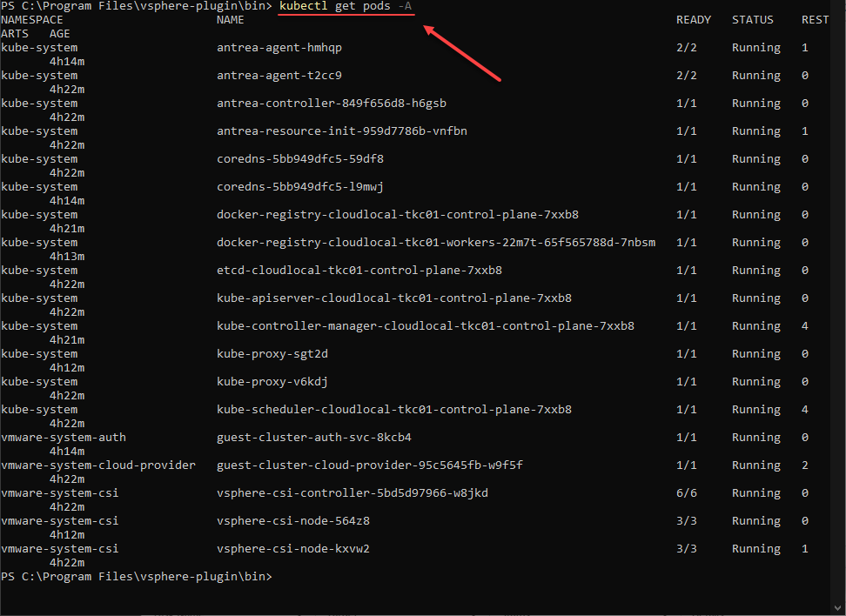Viewport: 846px width, 616px height.
Task: Click pod name guest-cluster-auth-svc-8kcb4
Action: click(314, 438)
